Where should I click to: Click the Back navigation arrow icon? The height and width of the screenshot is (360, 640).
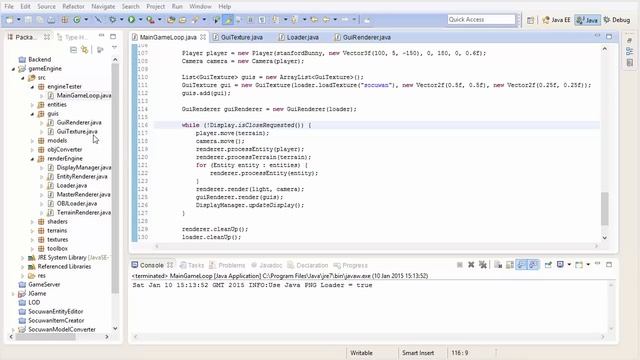tap(326, 20)
